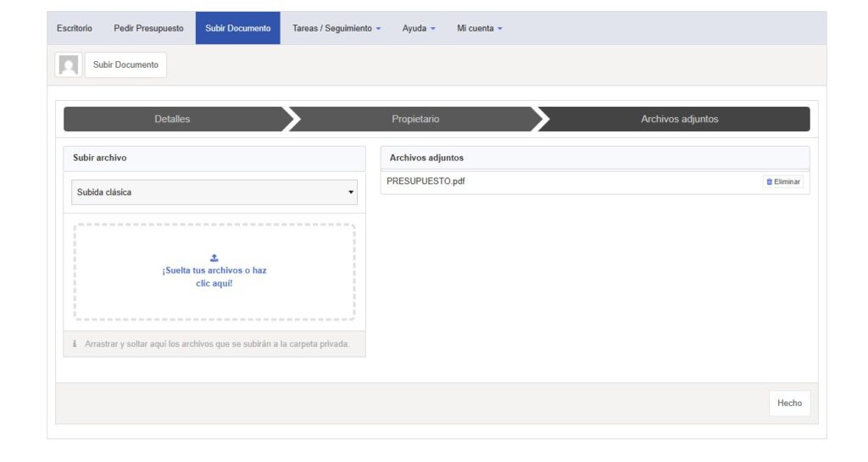Click the Suelta tus archivos drop zone

click(214, 272)
